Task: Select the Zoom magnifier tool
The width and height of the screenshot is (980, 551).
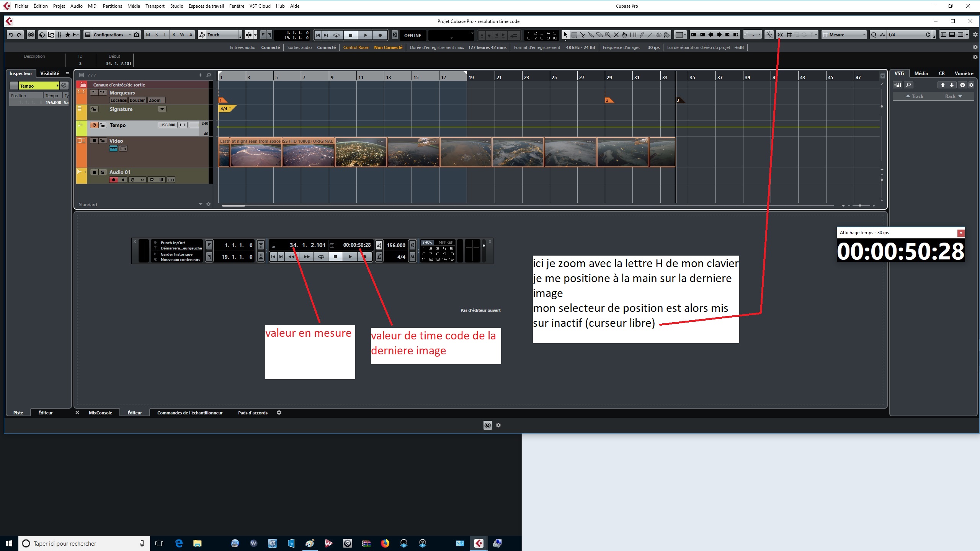Action: [608, 35]
